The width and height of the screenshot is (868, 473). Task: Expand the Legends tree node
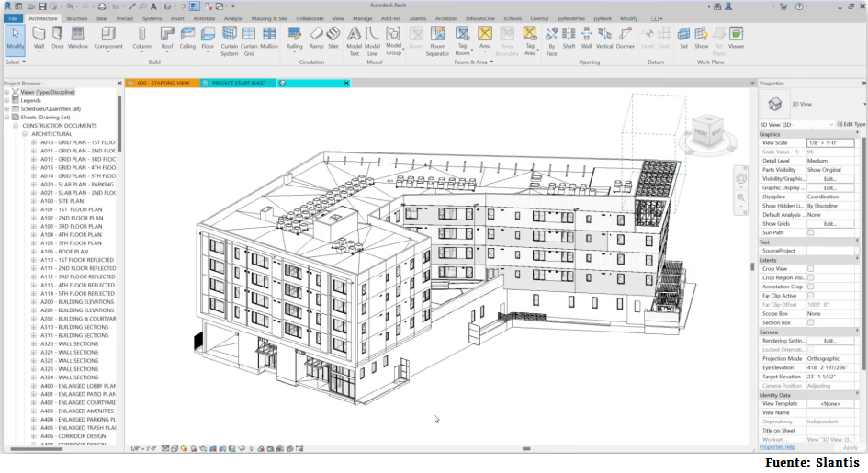(x=7, y=101)
